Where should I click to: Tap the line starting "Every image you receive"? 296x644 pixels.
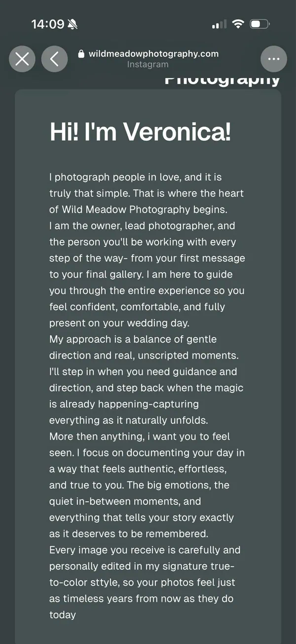click(145, 550)
